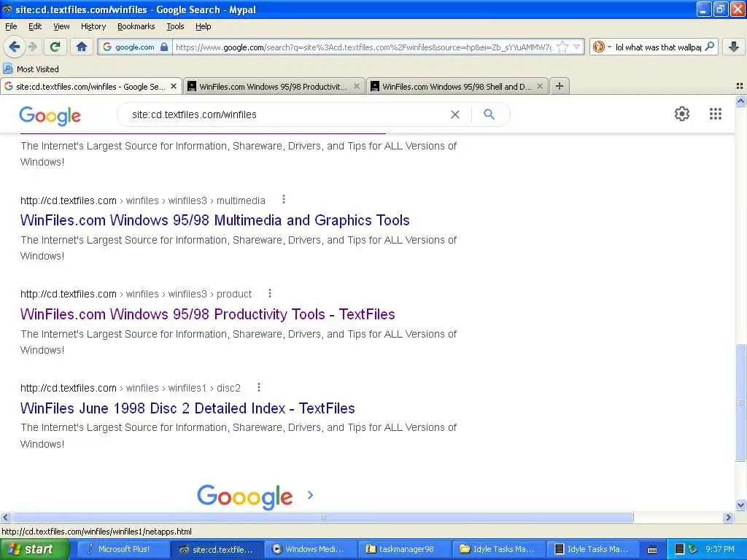Select the site:cd.textfiles.com Google Search tab
Screen dimensions: 747x560
click(x=90, y=86)
